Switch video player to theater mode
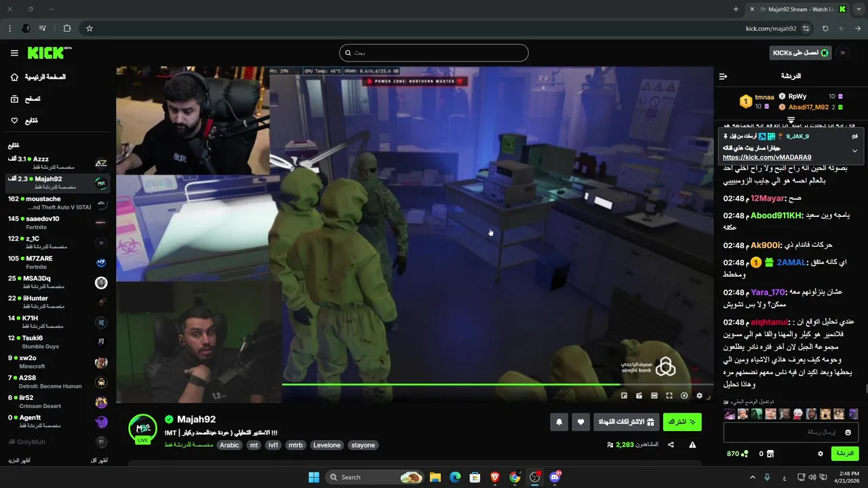 click(x=654, y=396)
